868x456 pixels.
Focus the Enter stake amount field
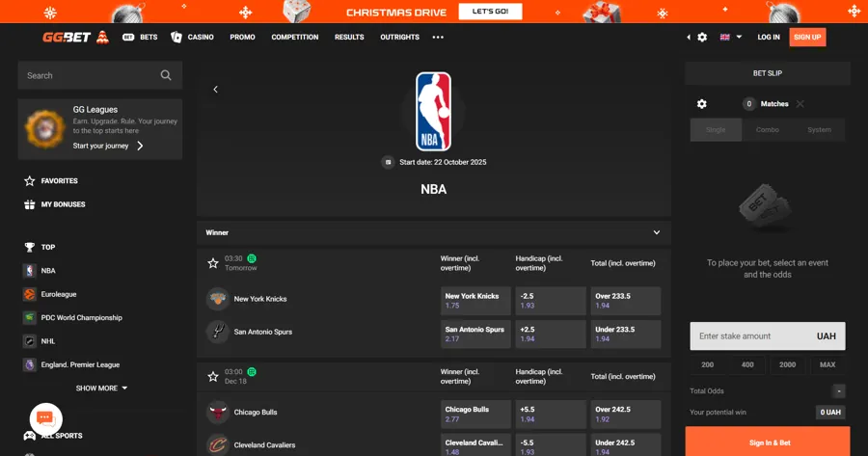[x=768, y=335]
